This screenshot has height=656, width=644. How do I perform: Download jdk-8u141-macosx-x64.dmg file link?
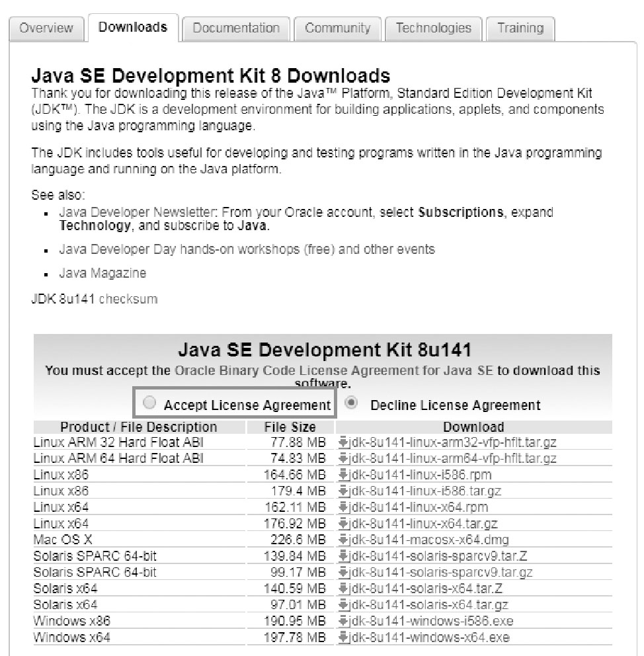[430, 540]
